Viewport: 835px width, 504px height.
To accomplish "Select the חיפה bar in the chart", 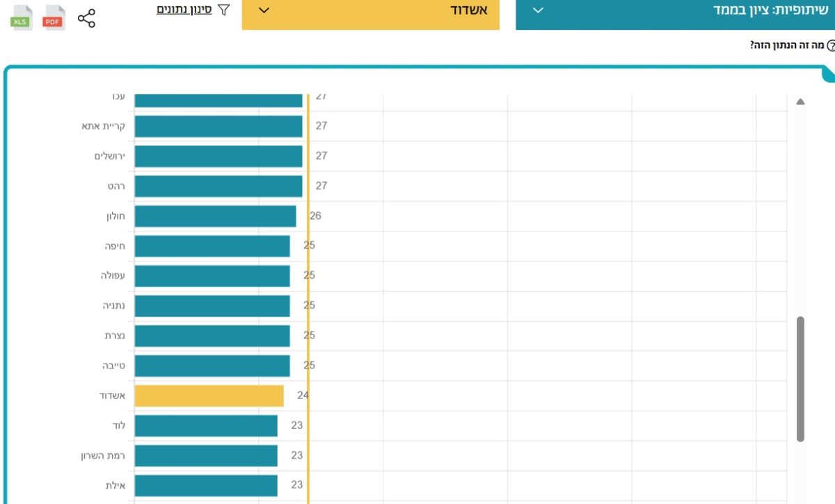I will point(212,246).
